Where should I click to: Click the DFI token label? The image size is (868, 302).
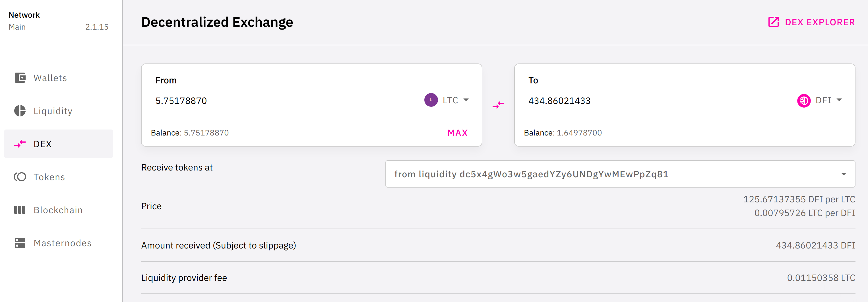click(823, 100)
